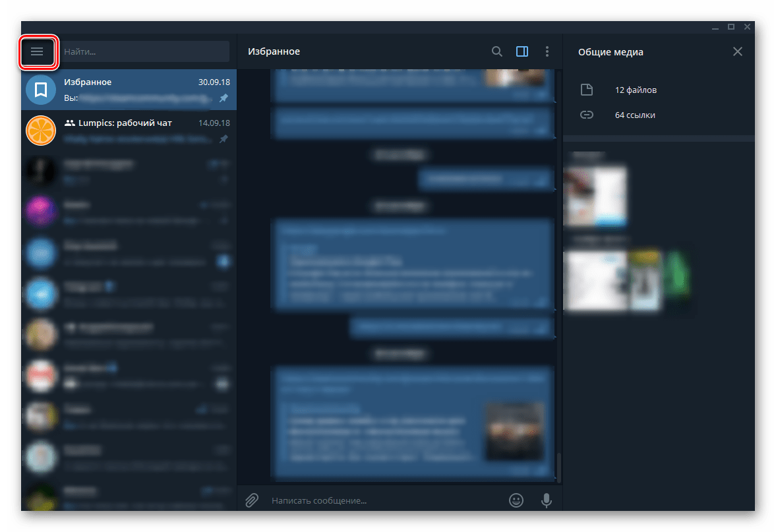Toggle the right info side panel

[522, 51]
